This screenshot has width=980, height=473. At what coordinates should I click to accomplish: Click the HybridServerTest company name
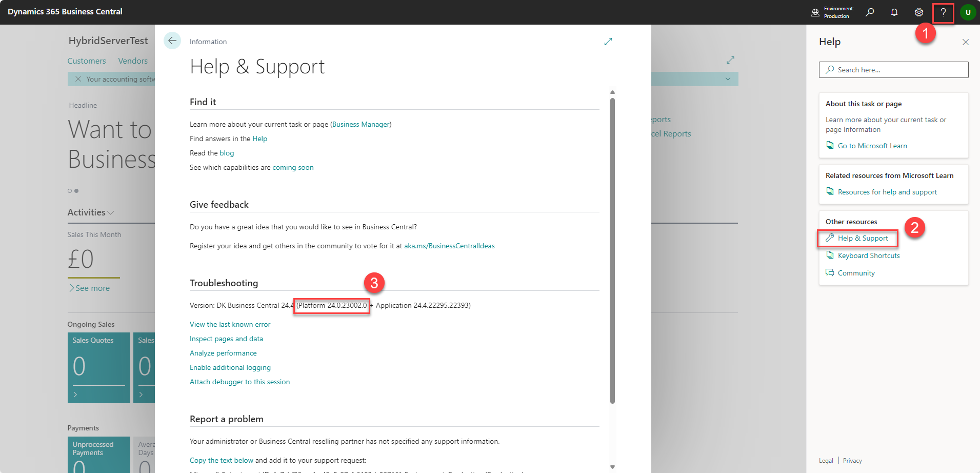click(x=108, y=41)
